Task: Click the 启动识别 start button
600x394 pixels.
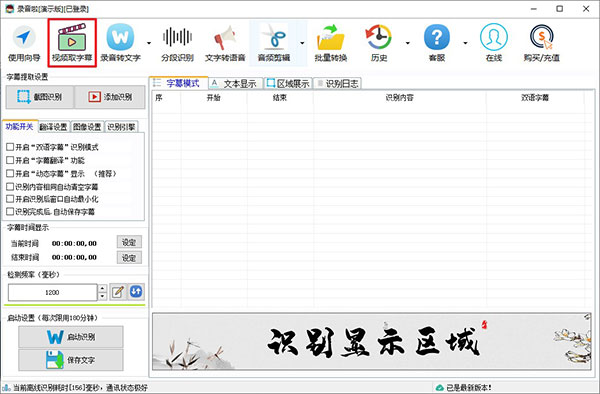Action: click(71, 337)
